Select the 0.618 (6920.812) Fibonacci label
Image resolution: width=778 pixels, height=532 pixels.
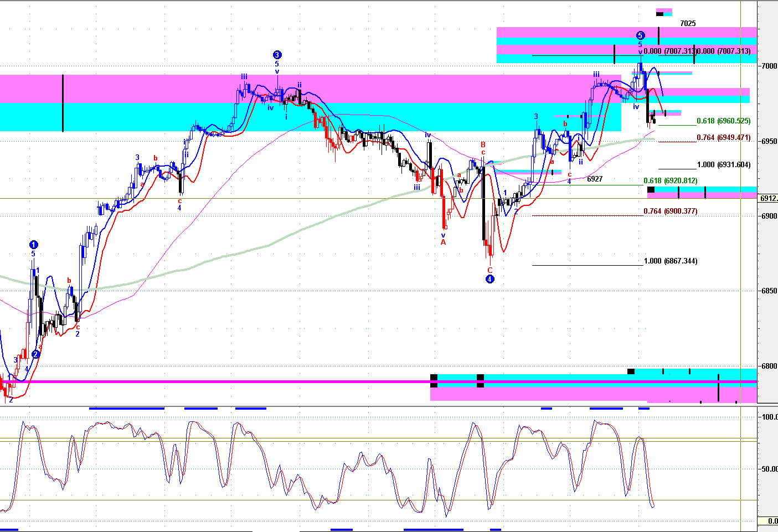click(670, 180)
